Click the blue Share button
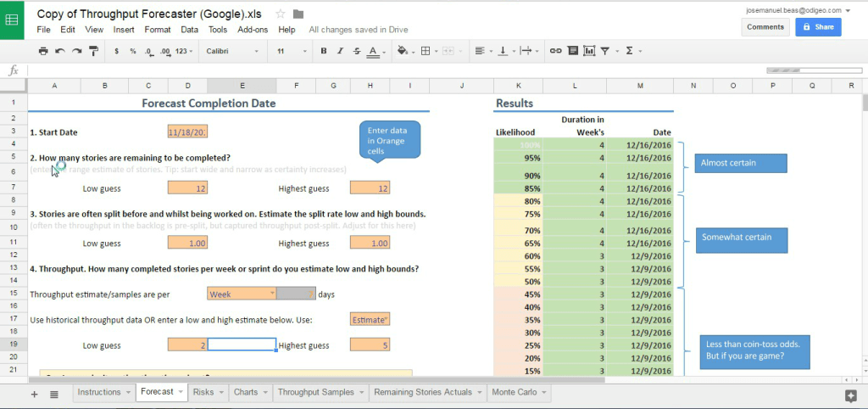The width and height of the screenshot is (868, 409). pyautogui.click(x=817, y=26)
